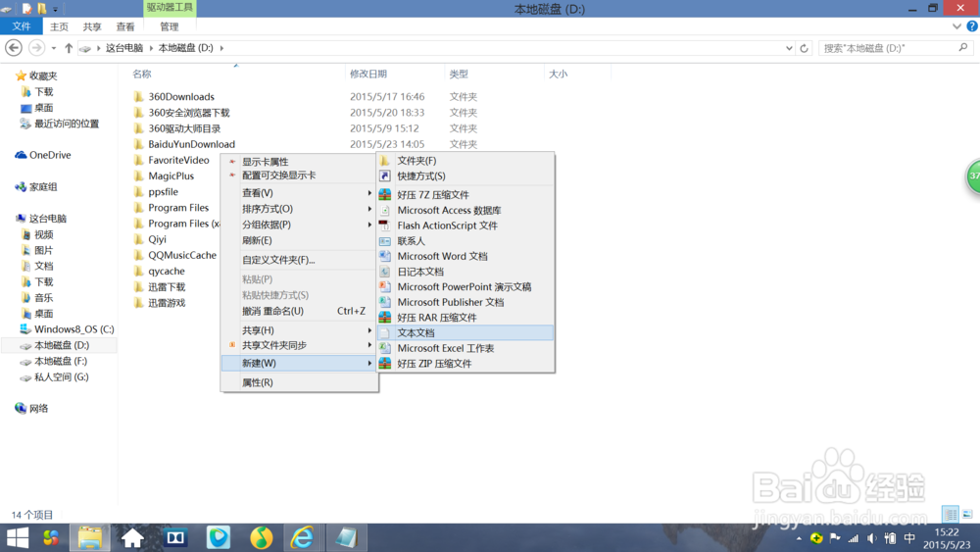The width and height of the screenshot is (980, 552).
Task: Click the 日记本文档 icon
Action: tap(385, 272)
